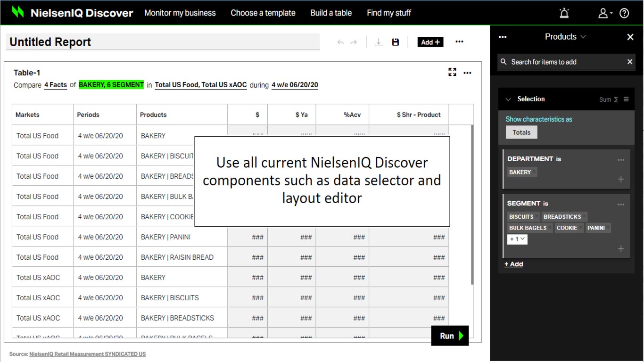
Task: Select the Periods column header
Action: (105, 115)
